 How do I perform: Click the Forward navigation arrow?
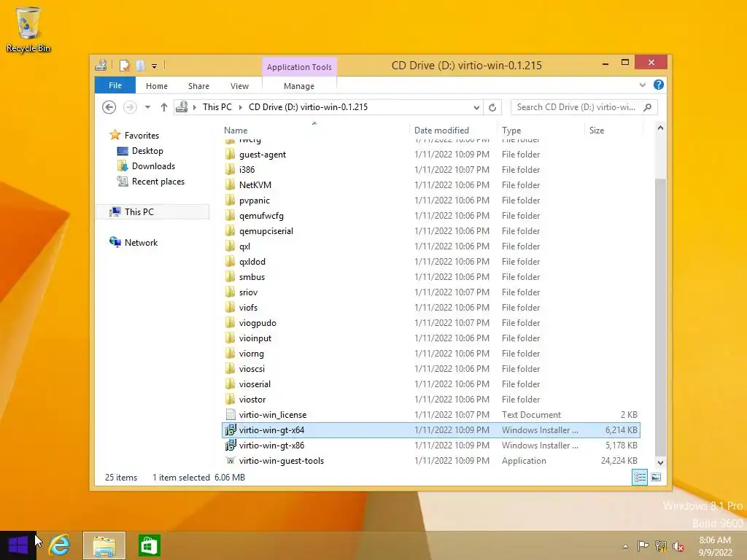(130, 107)
